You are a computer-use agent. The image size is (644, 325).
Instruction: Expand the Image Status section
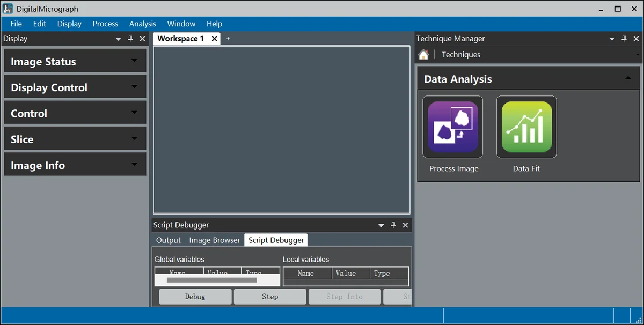134,61
